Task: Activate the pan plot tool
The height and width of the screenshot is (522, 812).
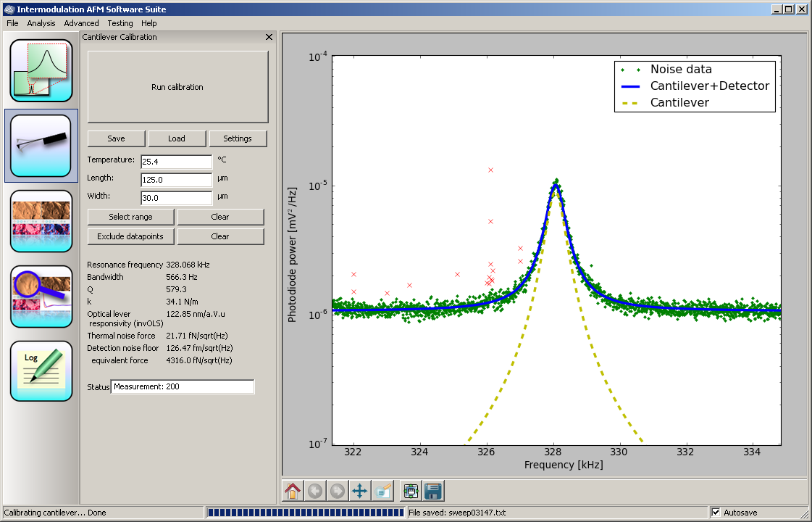Action: point(360,491)
